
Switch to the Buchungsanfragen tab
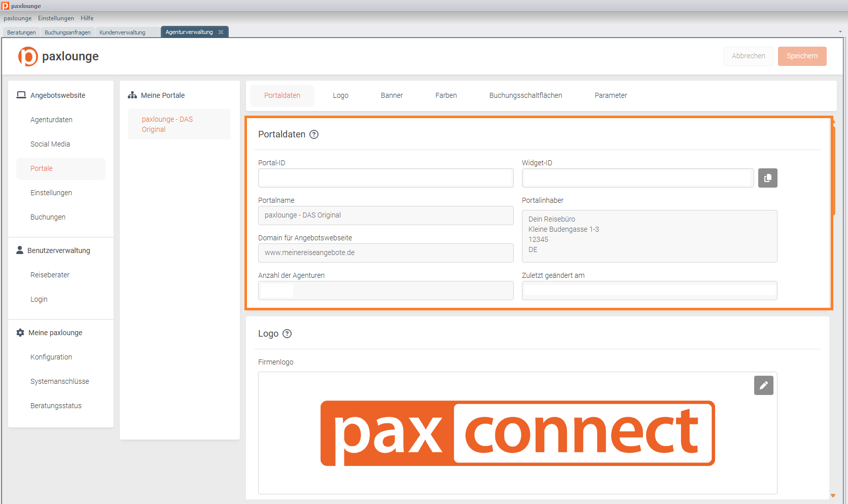click(67, 32)
